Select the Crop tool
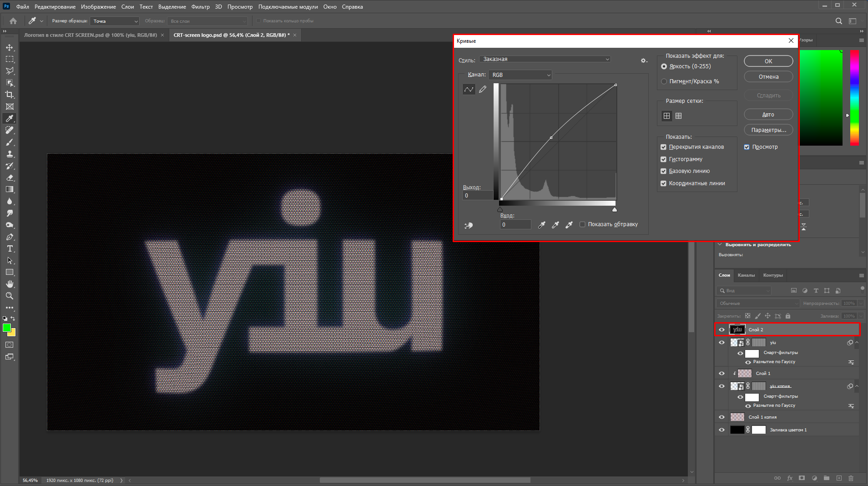 coord(9,95)
